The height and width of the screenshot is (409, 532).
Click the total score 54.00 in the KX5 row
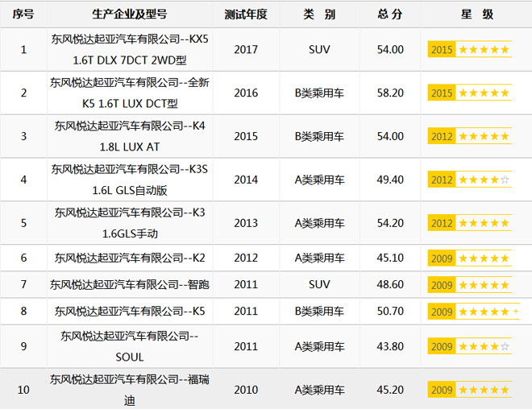click(390, 49)
